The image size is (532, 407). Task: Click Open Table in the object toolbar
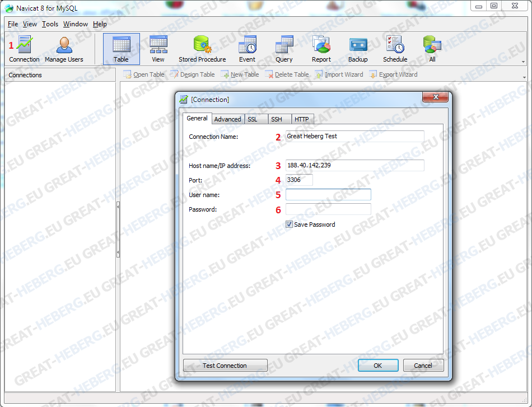coord(144,74)
